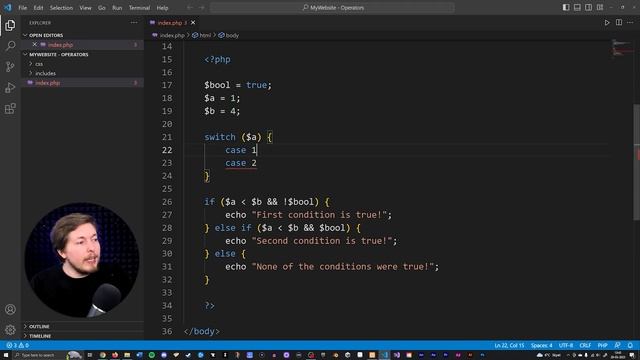Close the index.php editor tab
Screen dimensions: 640x360
tap(193, 23)
